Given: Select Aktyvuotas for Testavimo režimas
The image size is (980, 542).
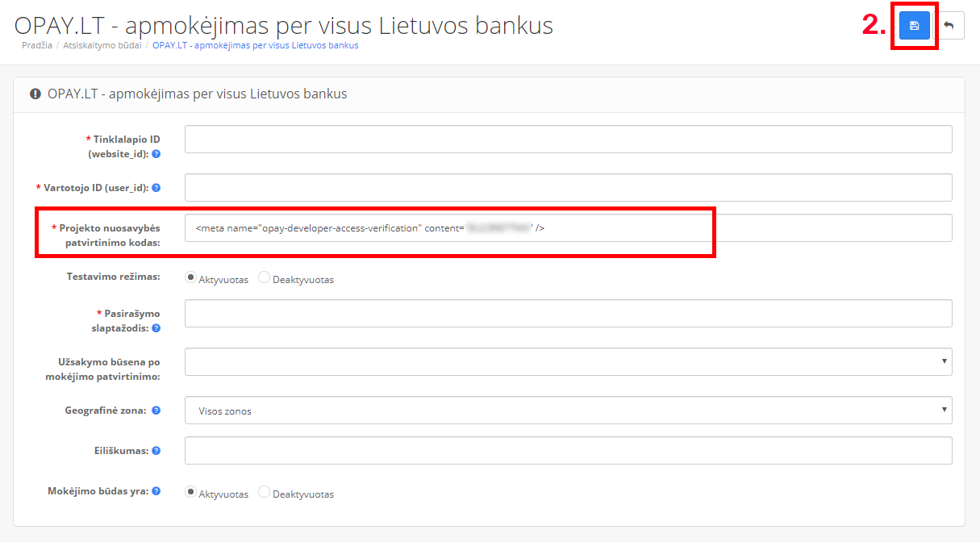Looking at the screenshot, I should click(191, 277).
